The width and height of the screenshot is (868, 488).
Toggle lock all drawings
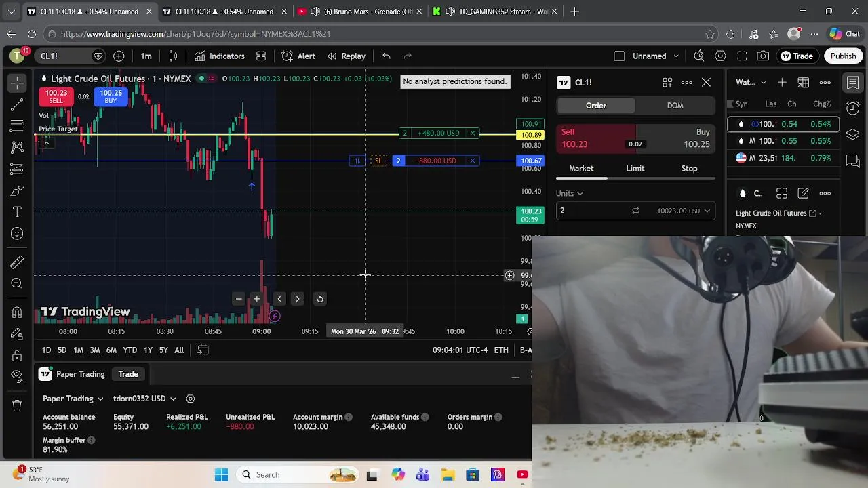[x=17, y=355]
